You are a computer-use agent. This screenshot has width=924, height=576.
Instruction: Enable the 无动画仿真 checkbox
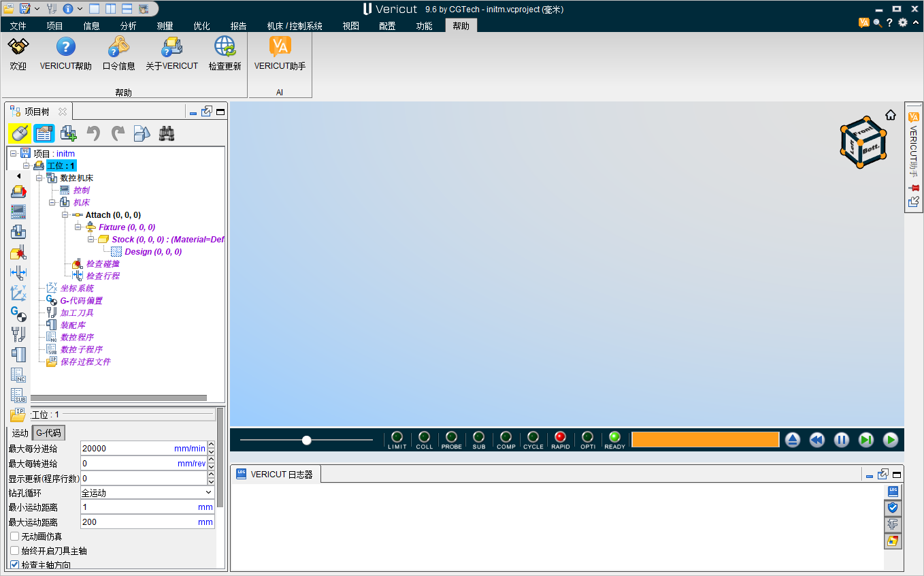pyautogui.click(x=15, y=537)
